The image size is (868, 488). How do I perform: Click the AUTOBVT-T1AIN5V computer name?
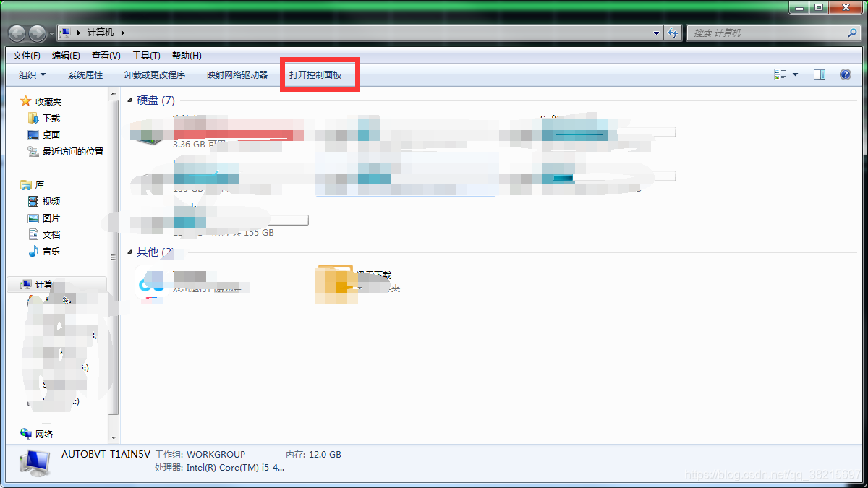106,454
